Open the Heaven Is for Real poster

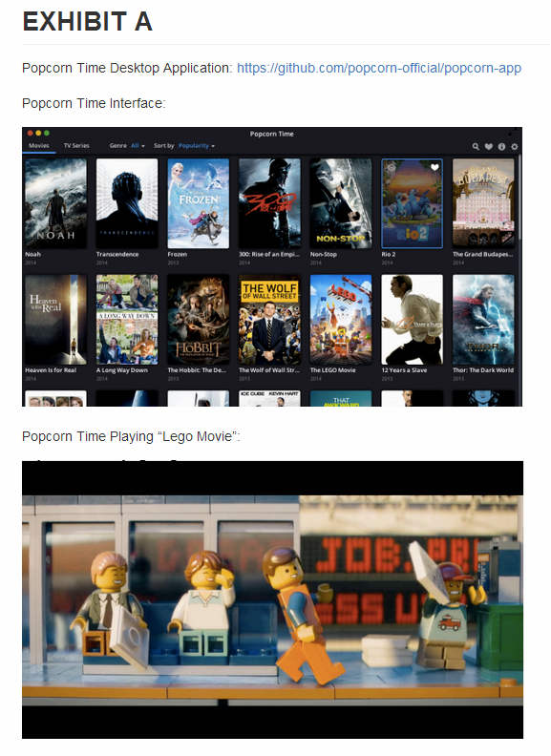point(56,319)
